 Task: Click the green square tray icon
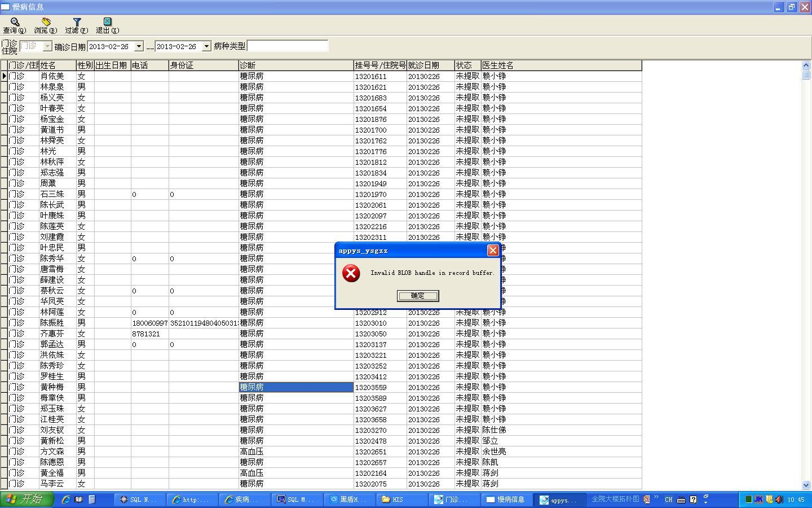coord(748,500)
